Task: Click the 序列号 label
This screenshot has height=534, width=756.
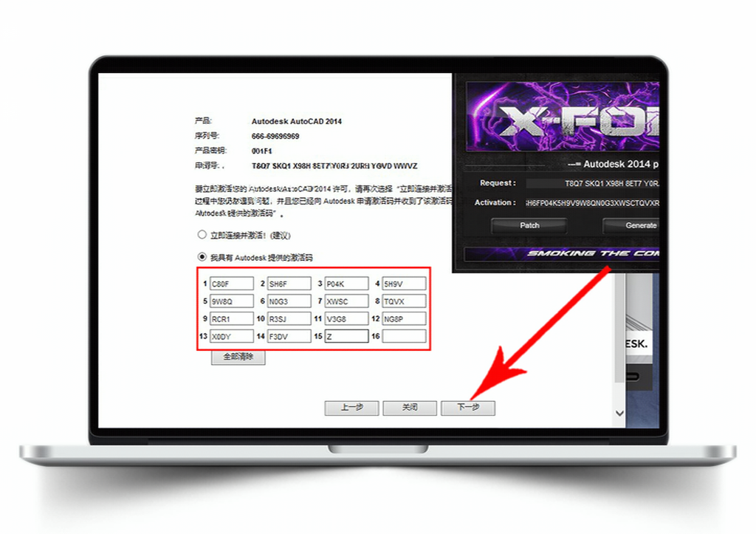Action: [207, 136]
